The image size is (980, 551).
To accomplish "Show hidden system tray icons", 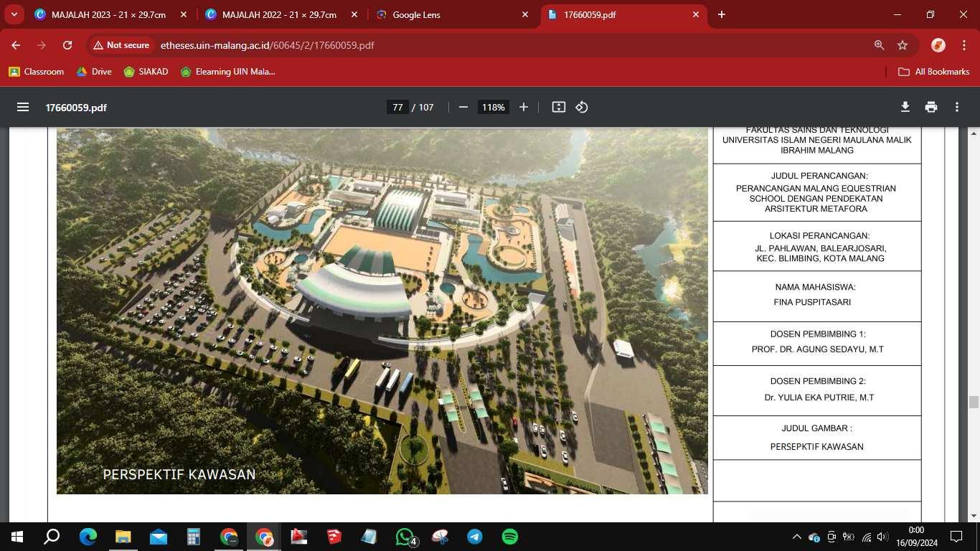I will coord(796,537).
